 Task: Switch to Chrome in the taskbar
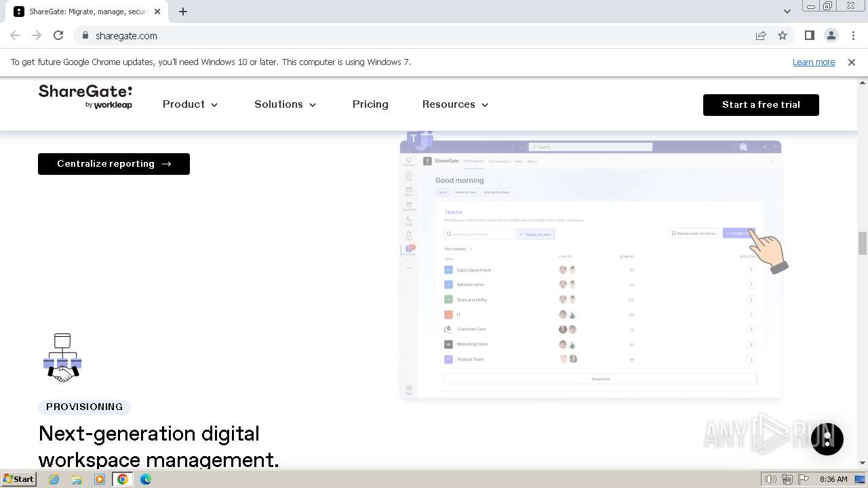click(x=123, y=479)
